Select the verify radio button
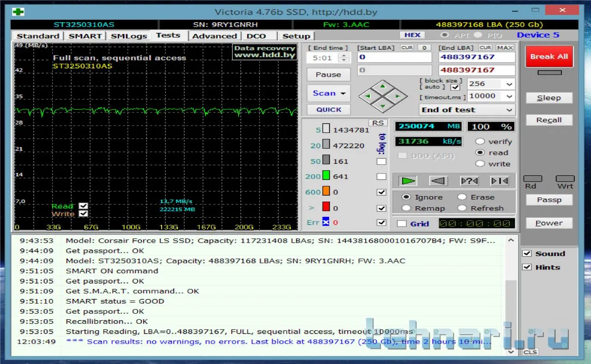 click(480, 142)
